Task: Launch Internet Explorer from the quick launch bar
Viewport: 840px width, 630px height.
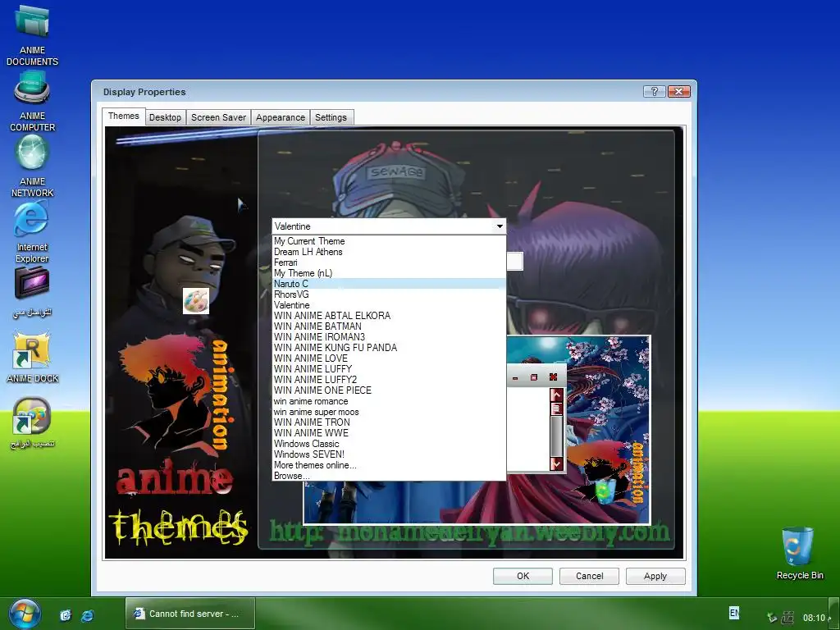Action: point(87,615)
